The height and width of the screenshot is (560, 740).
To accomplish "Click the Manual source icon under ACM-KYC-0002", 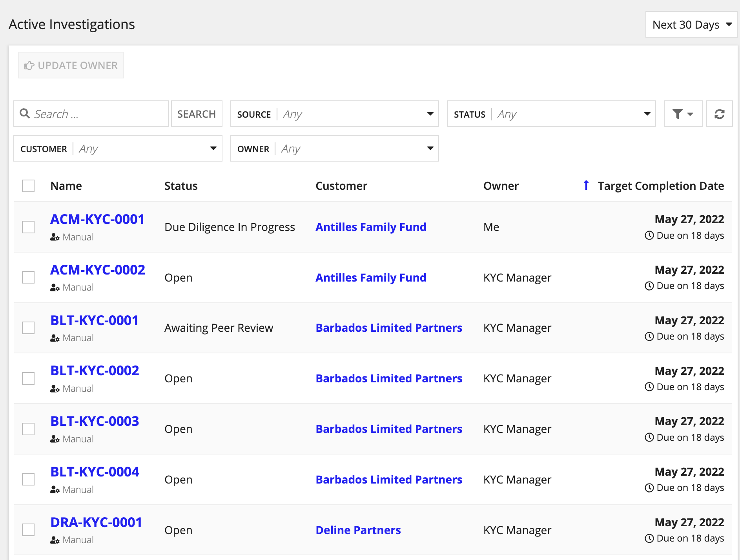I will click(55, 287).
